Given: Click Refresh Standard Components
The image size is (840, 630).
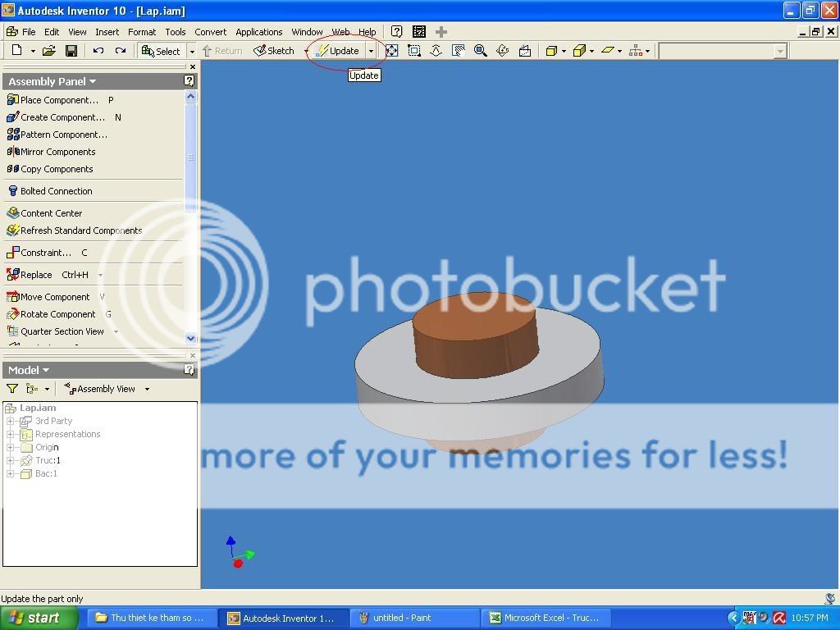Looking at the screenshot, I should pos(74,231).
